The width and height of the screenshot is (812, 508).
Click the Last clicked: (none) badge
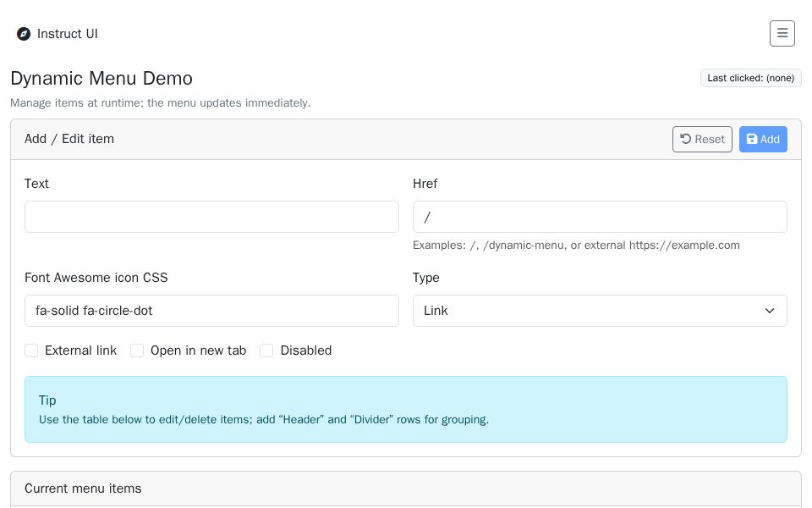tap(750, 78)
